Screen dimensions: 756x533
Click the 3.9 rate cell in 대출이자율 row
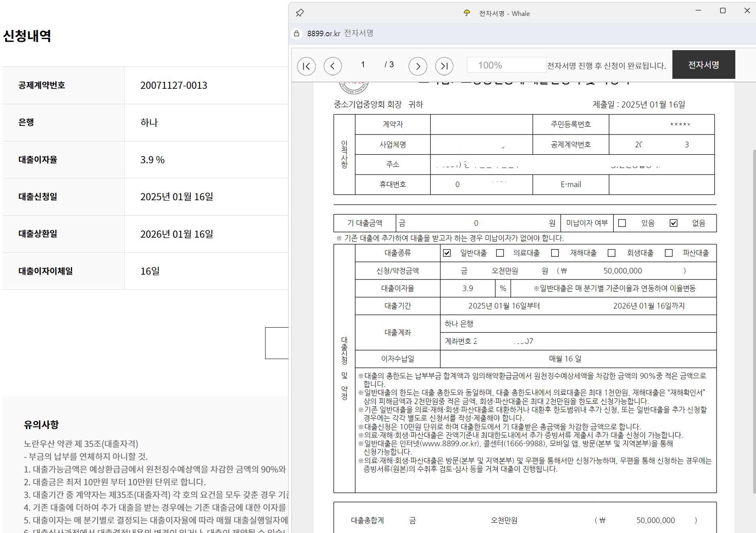click(468, 289)
